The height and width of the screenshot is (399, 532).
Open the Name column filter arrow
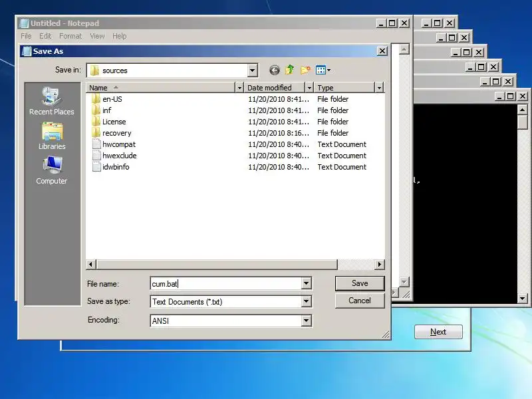pyautogui.click(x=239, y=88)
